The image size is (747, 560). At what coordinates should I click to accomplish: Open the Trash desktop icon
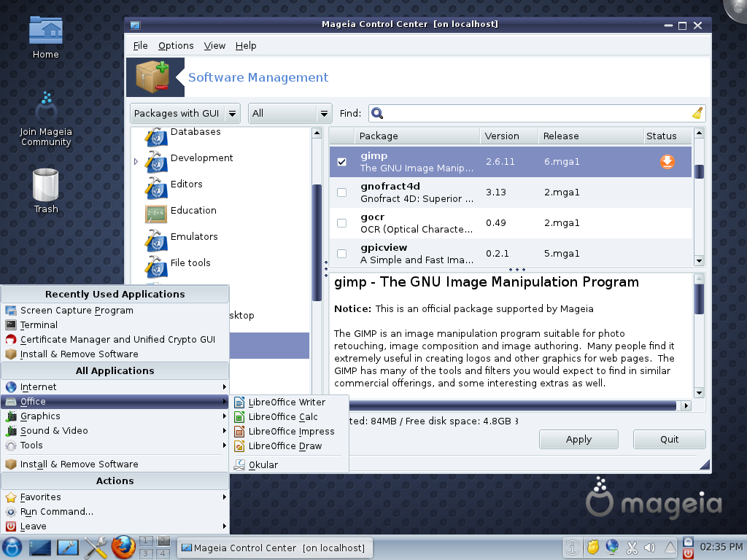click(46, 184)
